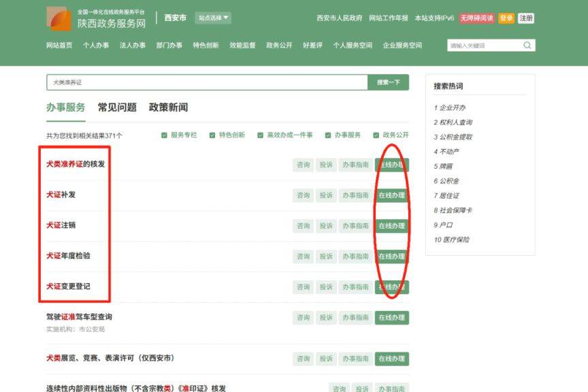Click the 陕西政务服务网 logo icon
Screen dimensions: 588x392
pyautogui.click(x=58, y=18)
